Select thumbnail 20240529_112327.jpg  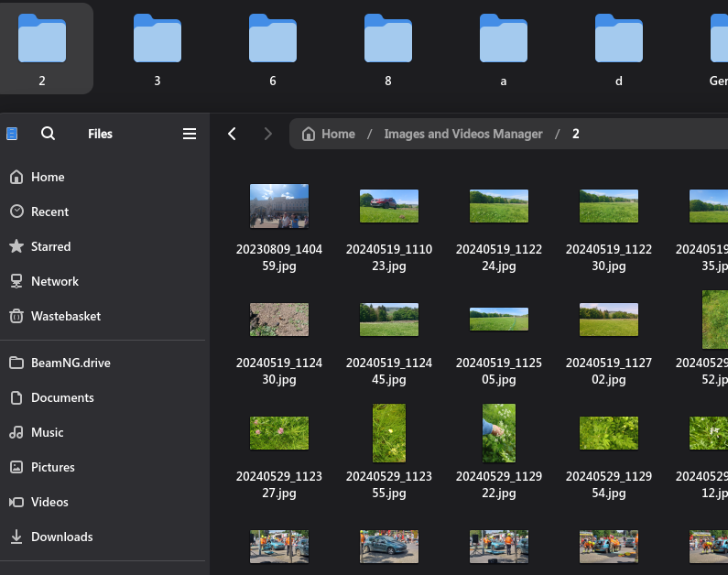click(279, 433)
